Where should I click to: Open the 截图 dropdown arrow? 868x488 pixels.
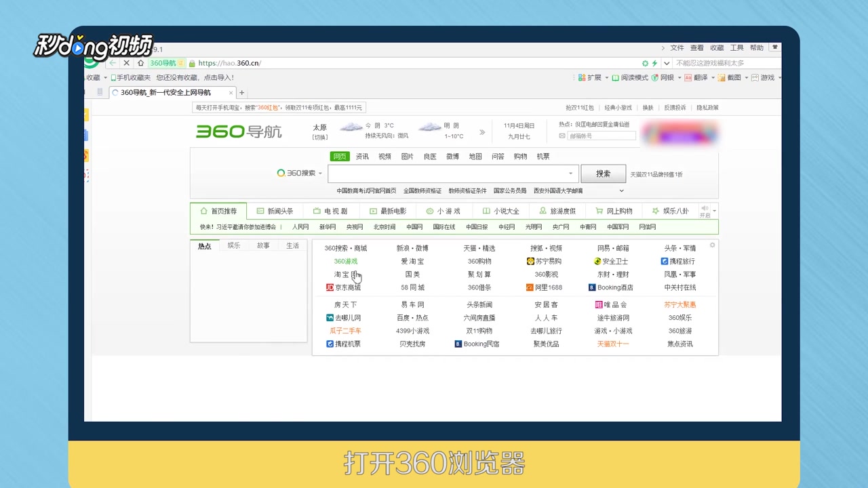point(747,78)
